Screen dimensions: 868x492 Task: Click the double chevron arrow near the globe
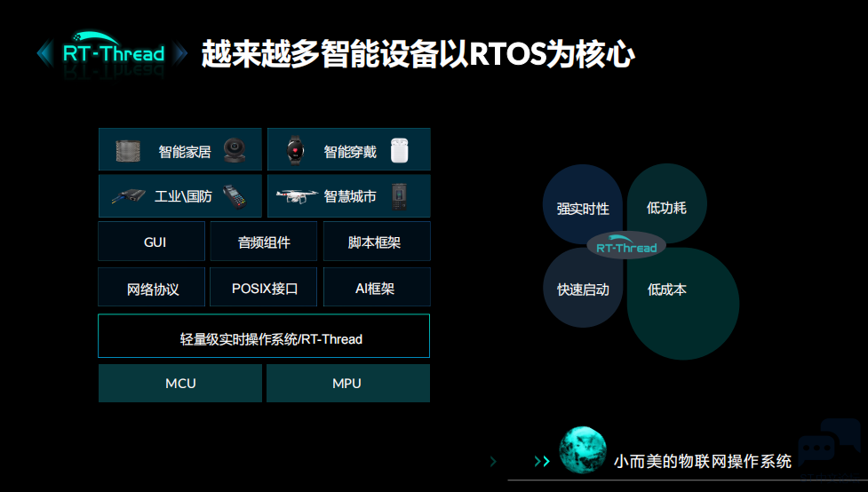click(x=542, y=461)
